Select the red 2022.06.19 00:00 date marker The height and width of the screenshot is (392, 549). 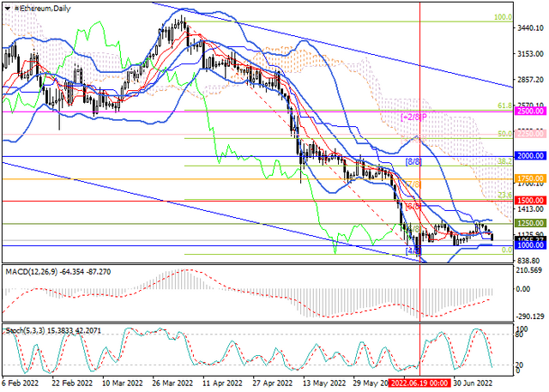tap(420, 383)
